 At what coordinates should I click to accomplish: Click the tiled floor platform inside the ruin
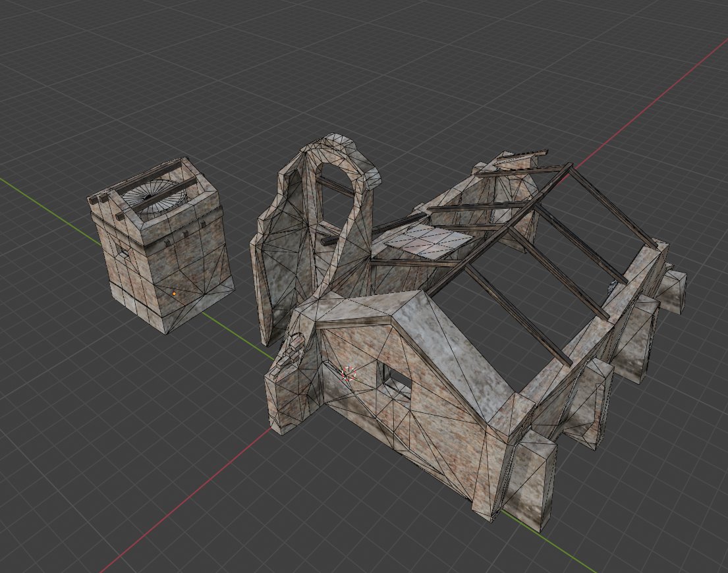[x=430, y=242]
